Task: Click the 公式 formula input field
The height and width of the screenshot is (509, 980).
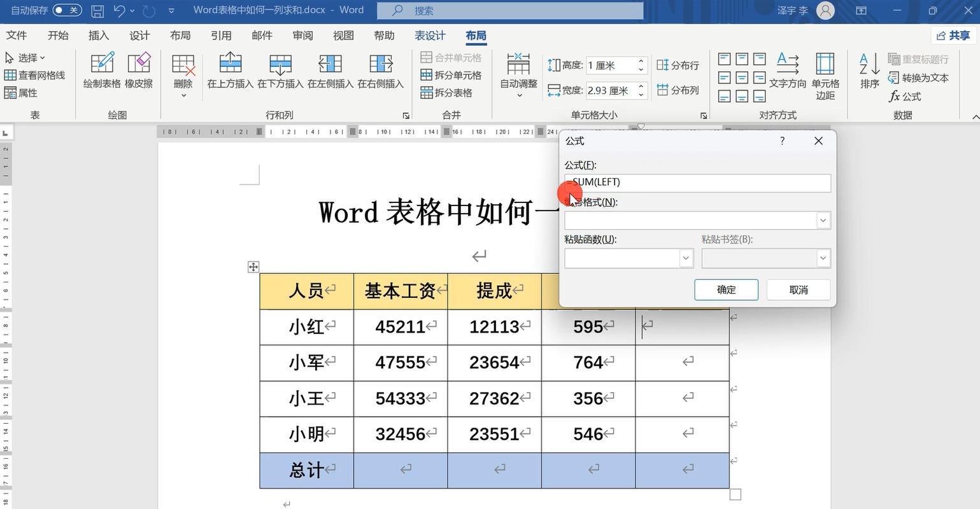Action: tap(697, 183)
